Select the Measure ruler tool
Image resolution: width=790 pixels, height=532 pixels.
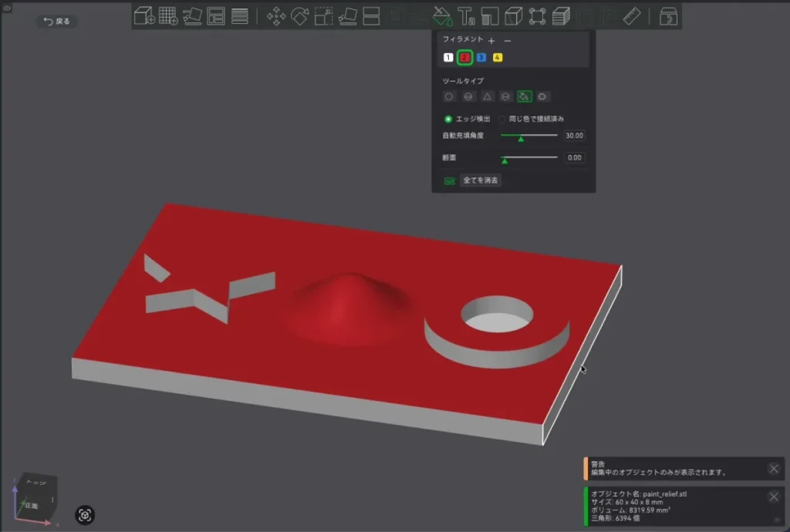click(x=632, y=16)
